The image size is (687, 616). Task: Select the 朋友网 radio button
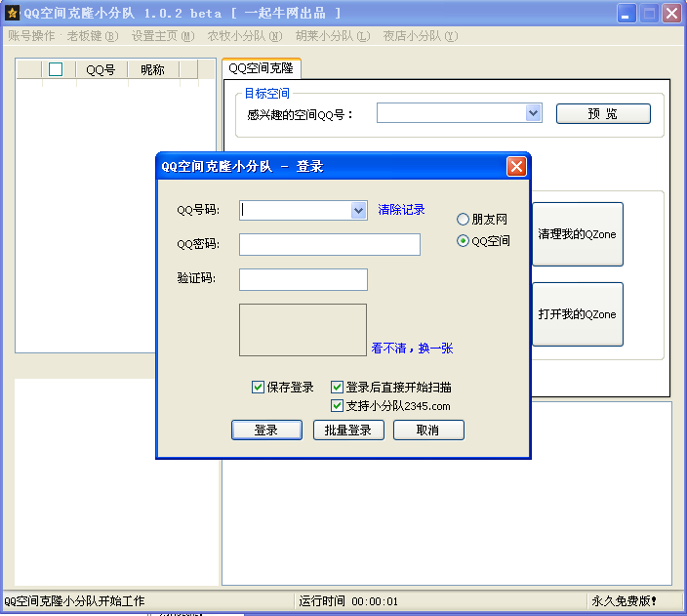(x=464, y=220)
